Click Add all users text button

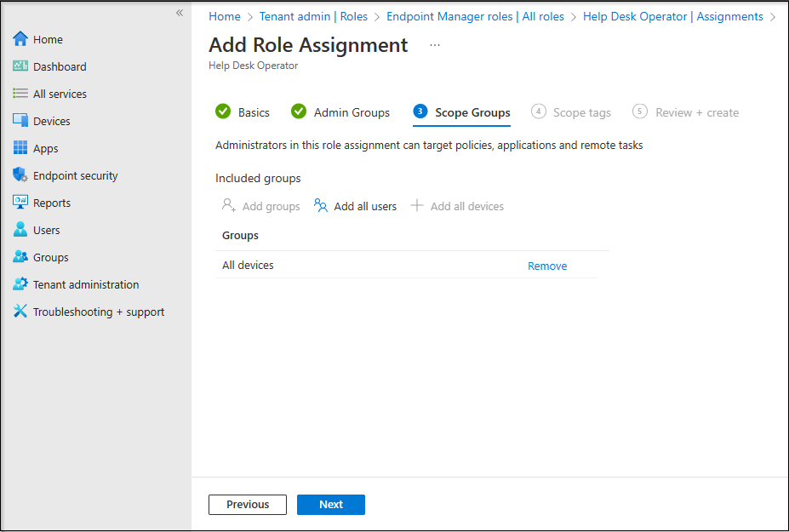point(365,206)
